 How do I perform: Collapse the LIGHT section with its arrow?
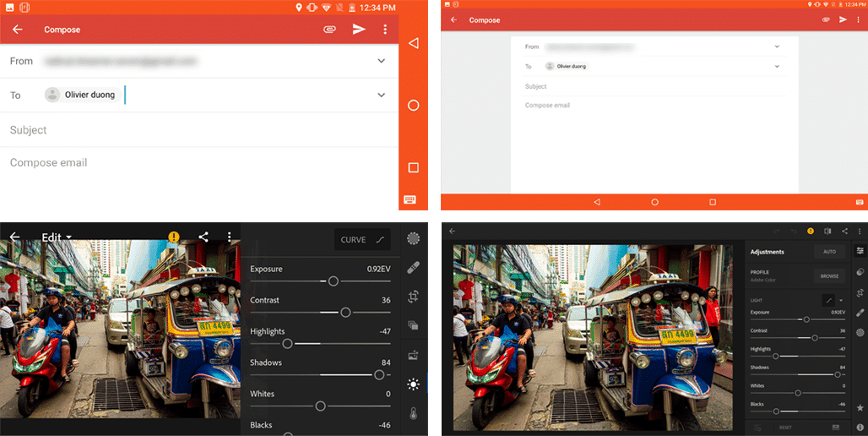841,300
